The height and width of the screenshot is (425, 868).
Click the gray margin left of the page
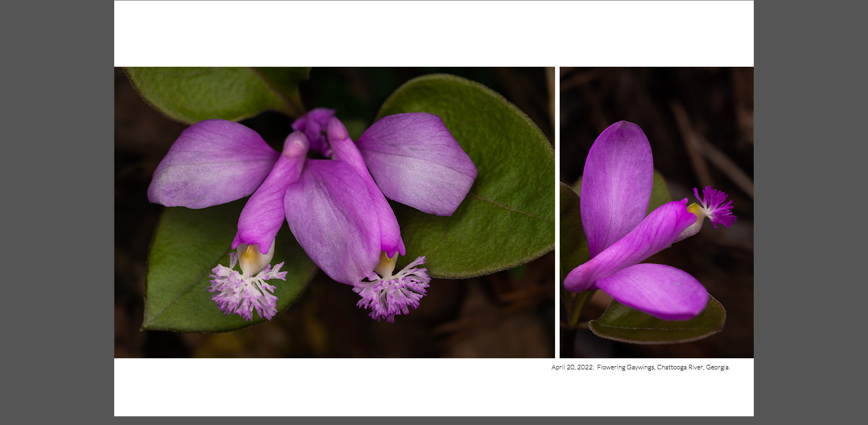[x=57, y=212]
